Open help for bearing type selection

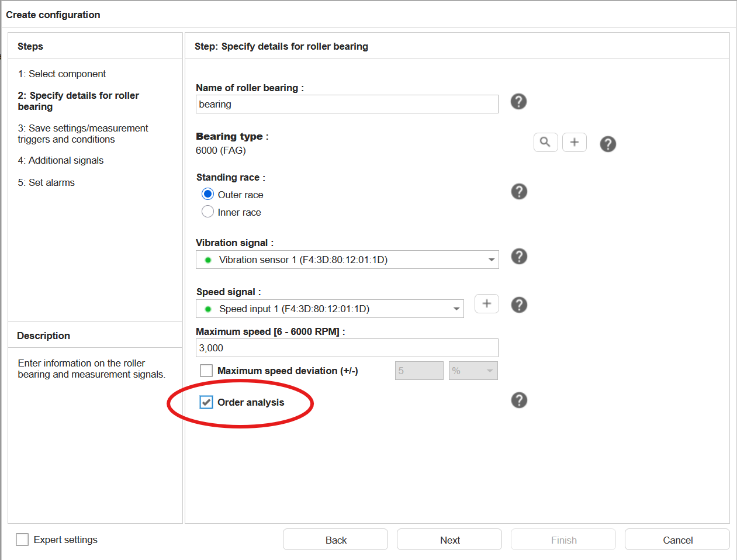tap(608, 143)
